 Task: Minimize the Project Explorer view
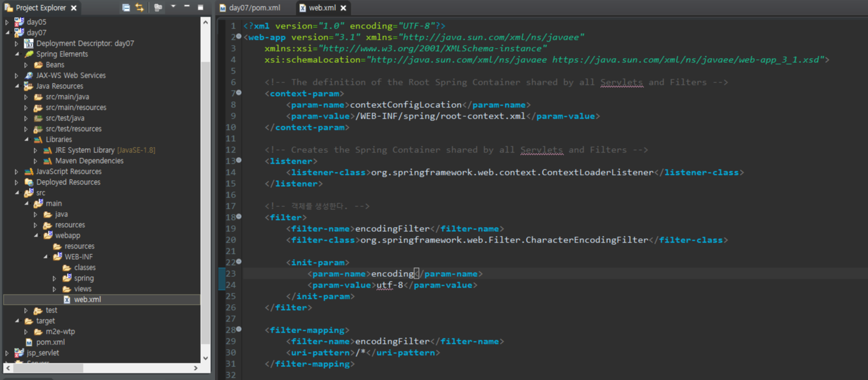coord(187,7)
